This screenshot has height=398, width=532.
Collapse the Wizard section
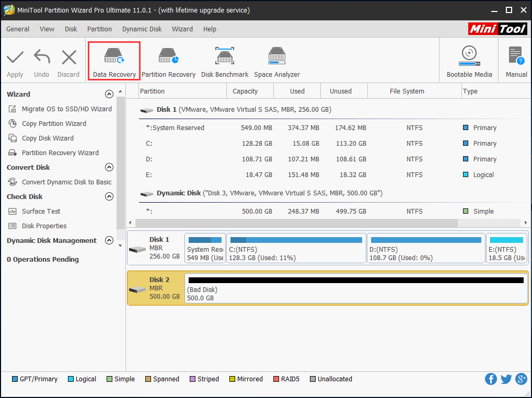(109, 94)
